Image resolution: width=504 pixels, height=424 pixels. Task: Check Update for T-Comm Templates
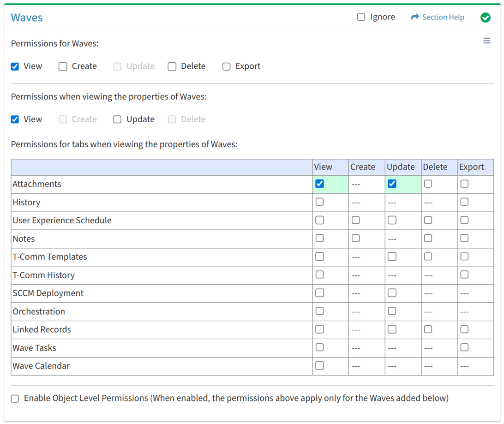pos(392,257)
